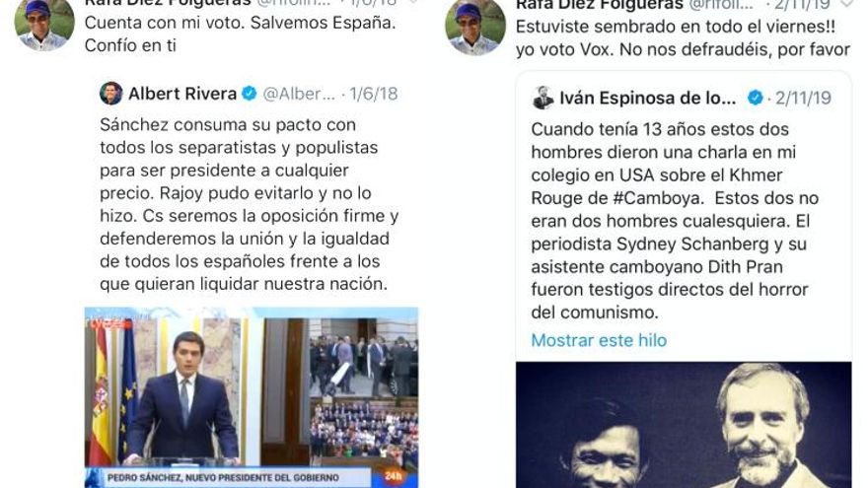Click the @Alber... handle in quoted tweet
Image resolution: width=868 pixels, height=488 pixels.
[299, 94]
